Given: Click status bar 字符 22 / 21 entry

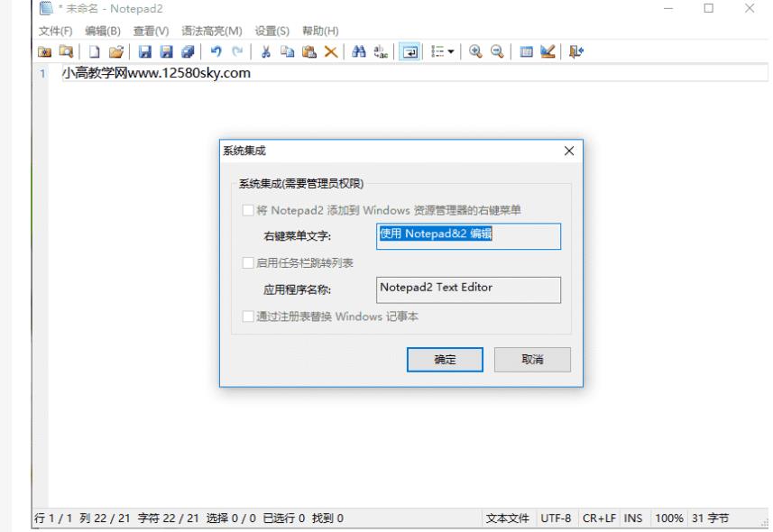Looking at the screenshot, I should coord(168,518).
